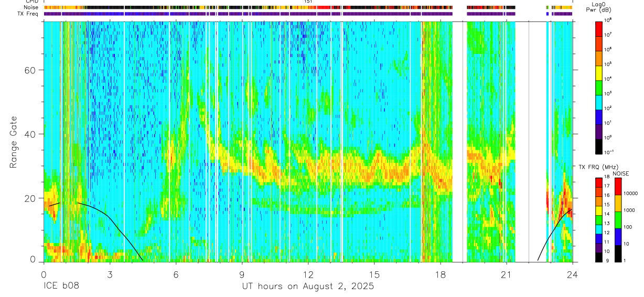Pick the yellow segment of the TX FRQ colorbar
The width and height of the screenshot is (644, 297).
coord(599,211)
